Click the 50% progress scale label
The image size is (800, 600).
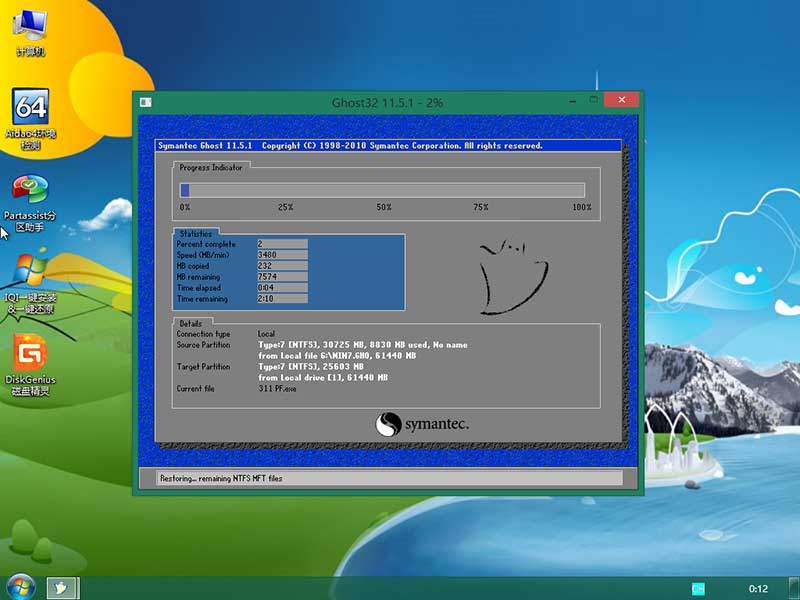pyautogui.click(x=384, y=207)
